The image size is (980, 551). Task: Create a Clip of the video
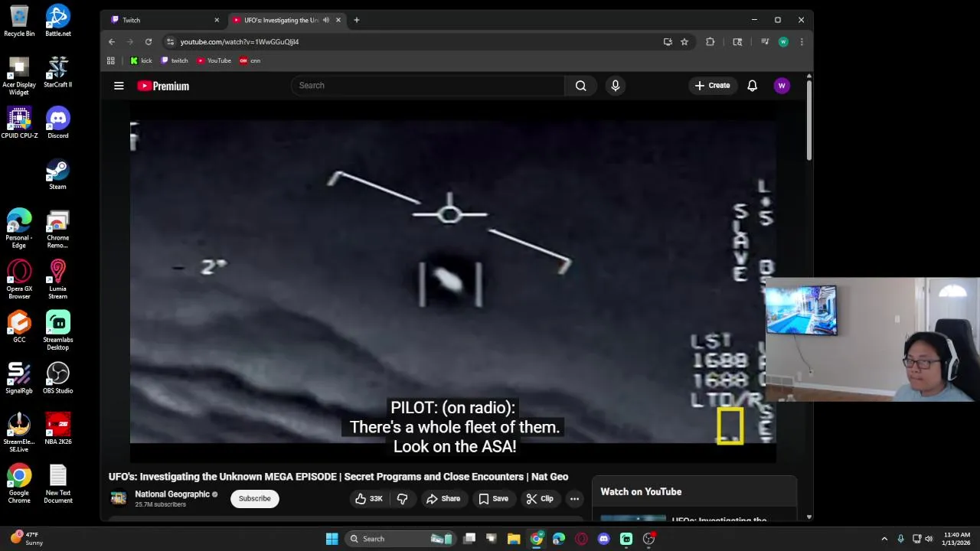[x=540, y=498]
